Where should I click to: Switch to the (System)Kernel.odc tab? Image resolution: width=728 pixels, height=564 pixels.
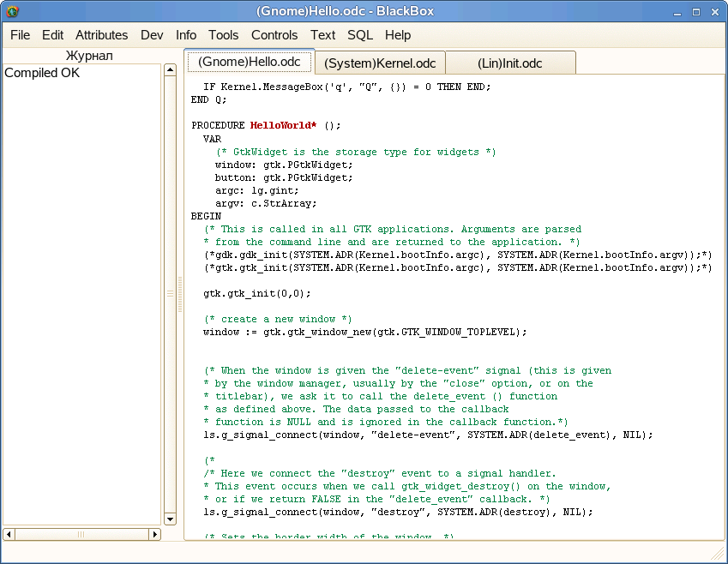(380, 63)
